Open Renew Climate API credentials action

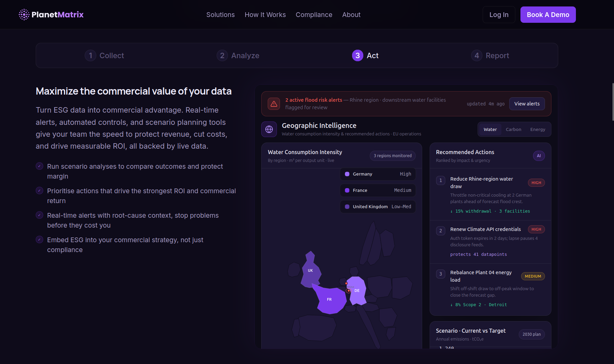coord(491,242)
